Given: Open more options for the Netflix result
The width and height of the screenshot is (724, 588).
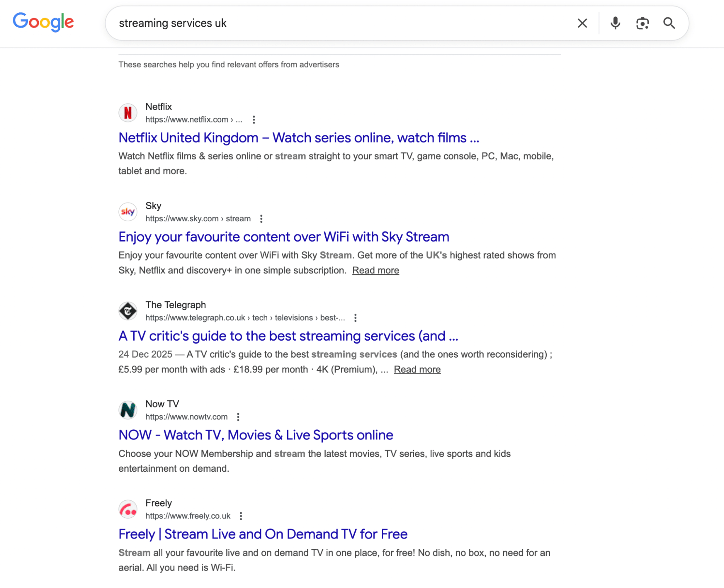Looking at the screenshot, I should point(254,120).
